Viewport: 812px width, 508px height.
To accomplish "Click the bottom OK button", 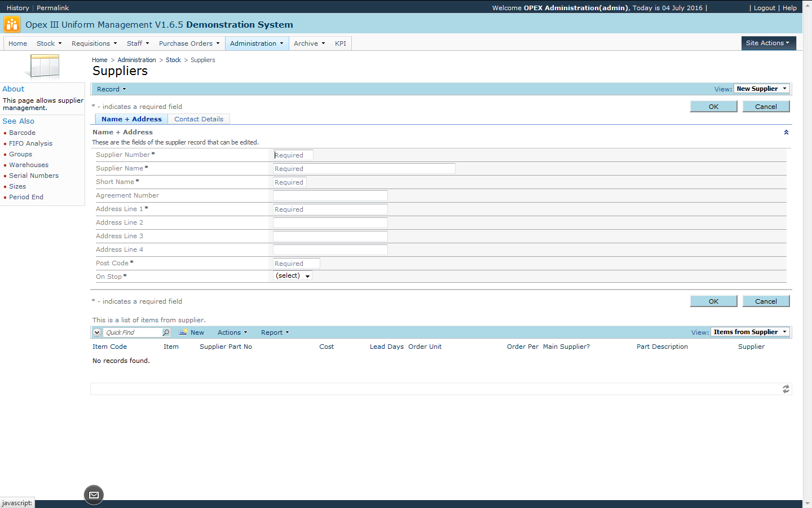I will point(713,301).
